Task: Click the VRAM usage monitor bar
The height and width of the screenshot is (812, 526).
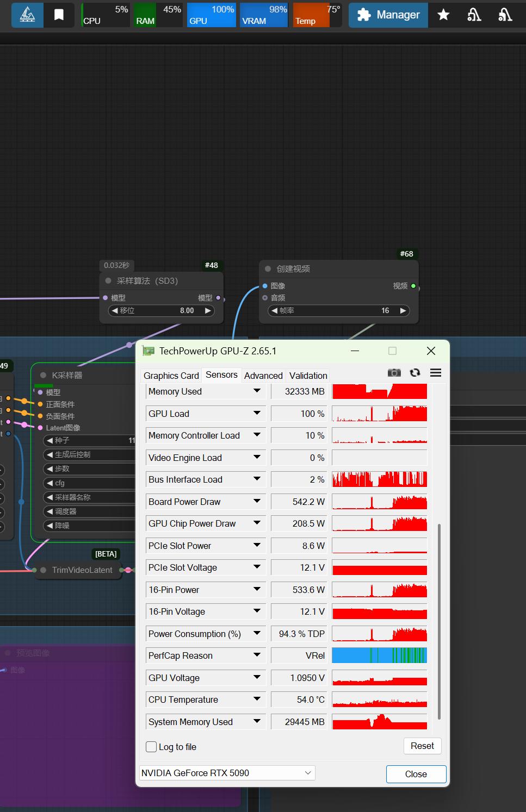Action: 264,15
